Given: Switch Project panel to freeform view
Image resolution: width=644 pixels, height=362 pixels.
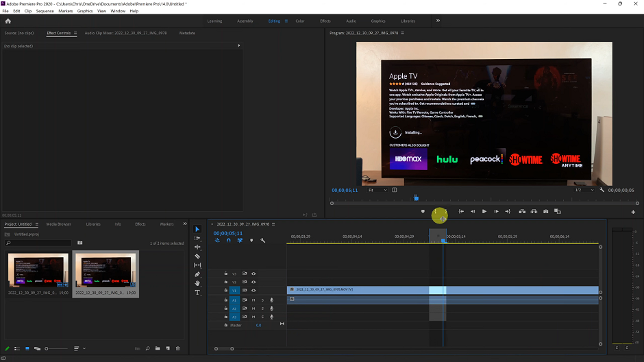Looking at the screenshot, I should coord(37,348).
